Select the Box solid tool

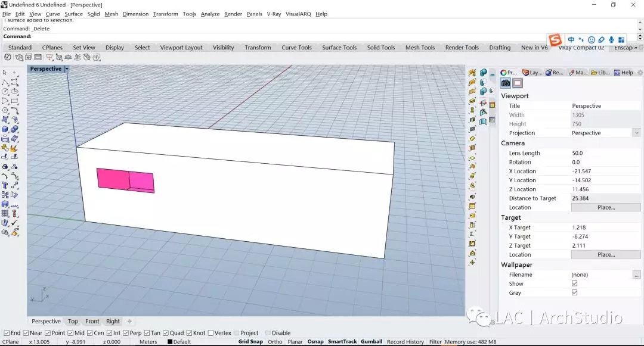[5, 129]
